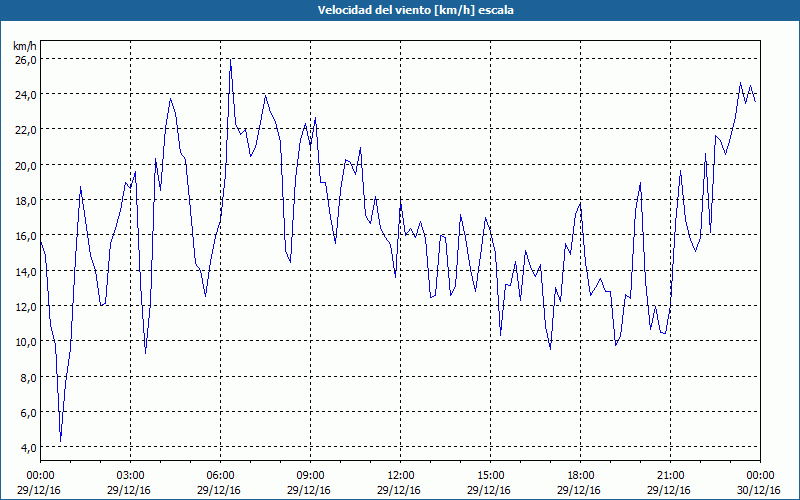Click the 12:00 time label
Image resolution: width=800 pixels, height=500 pixels.
401,476
